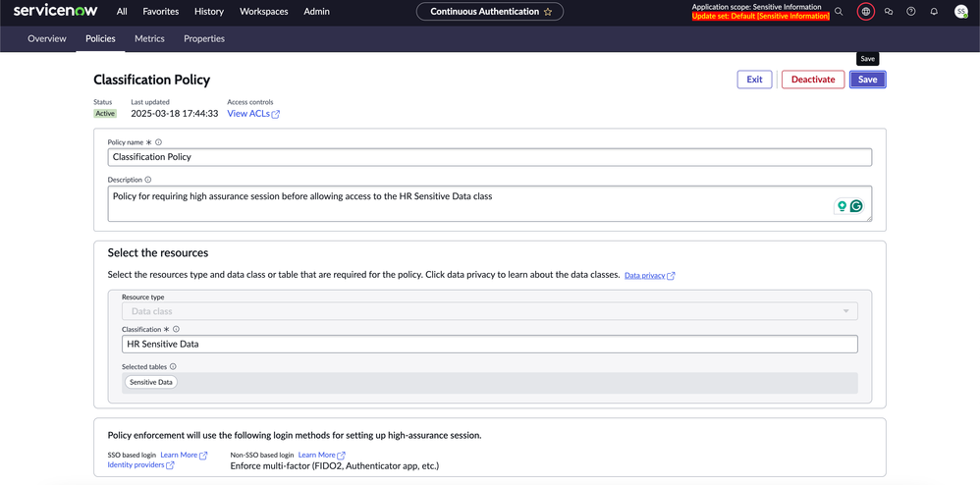Image resolution: width=980 pixels, height=485 pixels.
Task: Open the SS user avatar menu
Action: (961, 12)
